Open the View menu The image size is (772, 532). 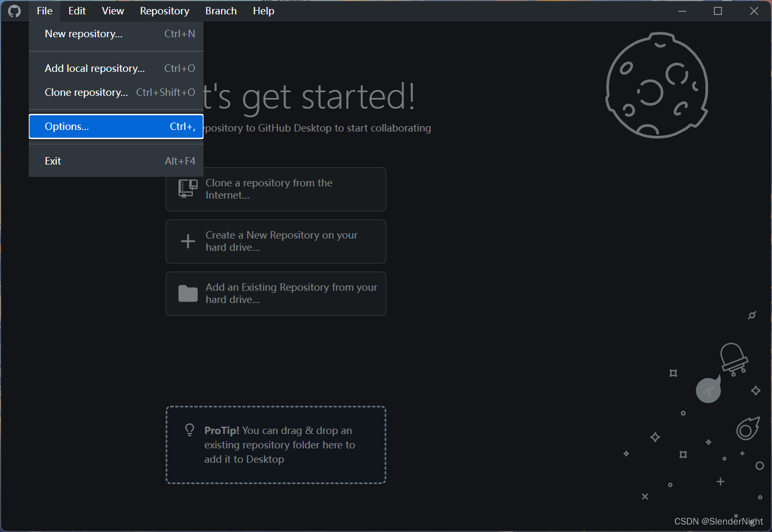click(113, 11)
